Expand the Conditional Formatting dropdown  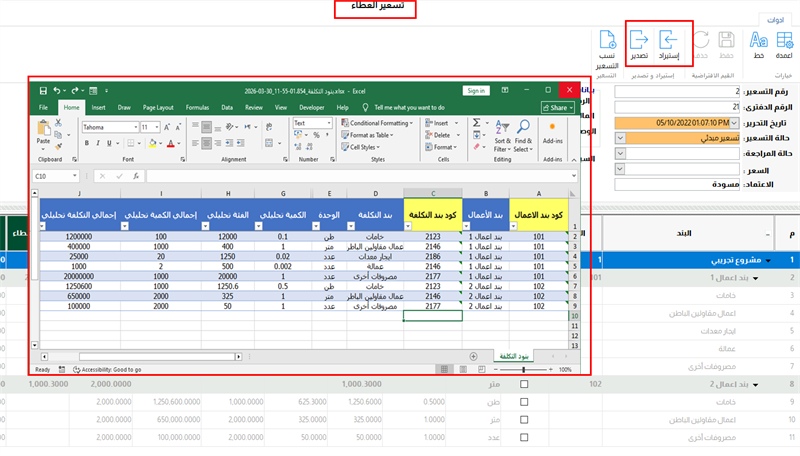click(x=380, y=123)
